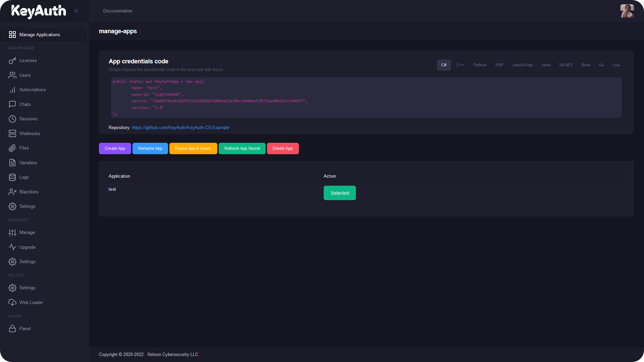Collapse the sidebar using the double chevron
The width and height of the screenshot is (644, 362).
click(76, 11)
